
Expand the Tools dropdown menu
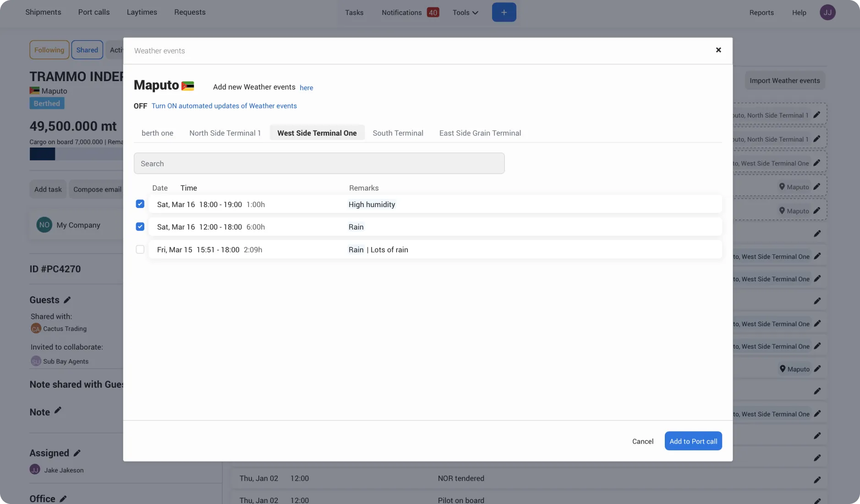pos(465,12)
